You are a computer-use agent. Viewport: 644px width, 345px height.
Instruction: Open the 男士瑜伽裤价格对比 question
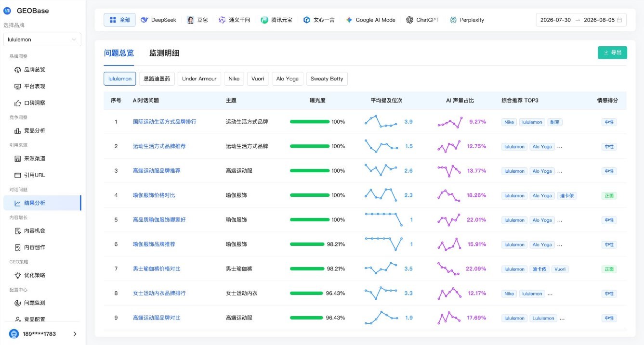[x=157, y=268]
